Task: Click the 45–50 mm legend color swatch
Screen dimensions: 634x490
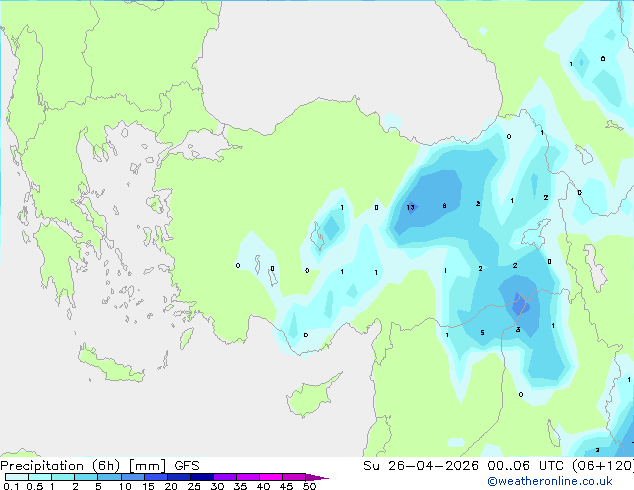Action: pyautogui.click(x=294, y=477)
